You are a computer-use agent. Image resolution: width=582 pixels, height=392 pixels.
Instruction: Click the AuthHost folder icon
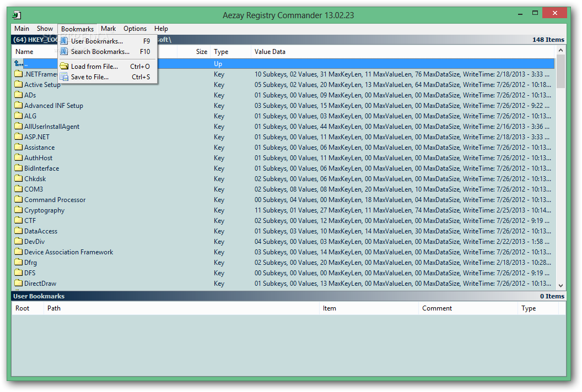coord(19,157)
